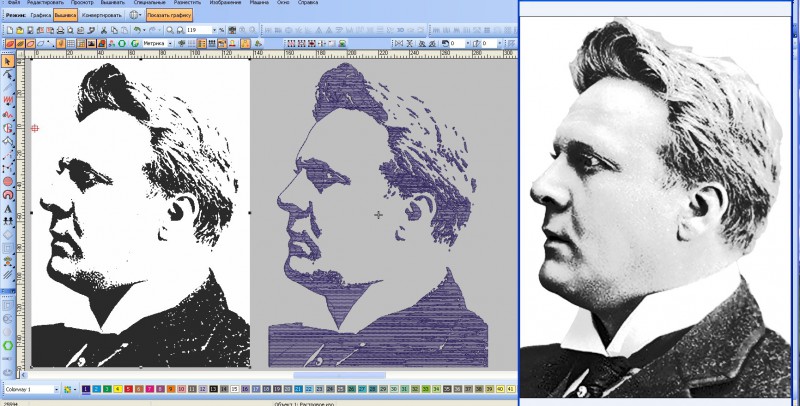Click the mirror horizontally icon

[x=399, y=44]
